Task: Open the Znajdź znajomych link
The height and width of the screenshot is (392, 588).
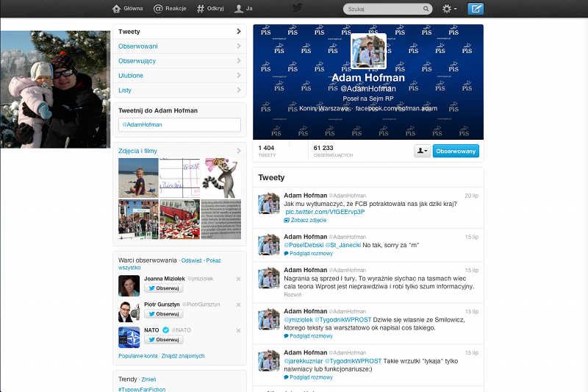Action: point(183,356)
